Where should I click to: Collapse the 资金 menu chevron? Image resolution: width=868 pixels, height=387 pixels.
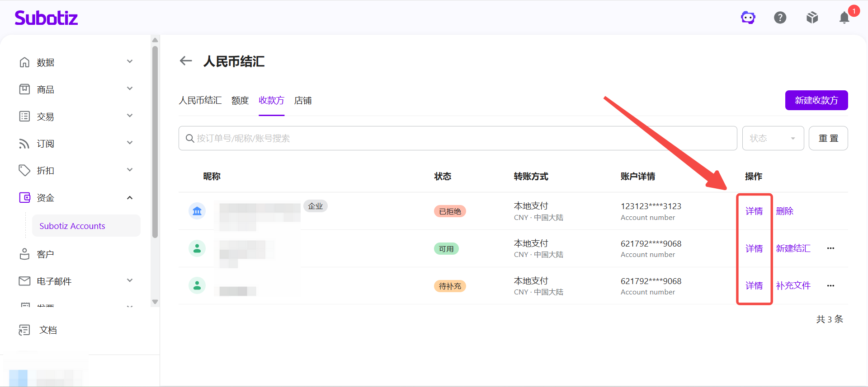(x=130, y=197)
